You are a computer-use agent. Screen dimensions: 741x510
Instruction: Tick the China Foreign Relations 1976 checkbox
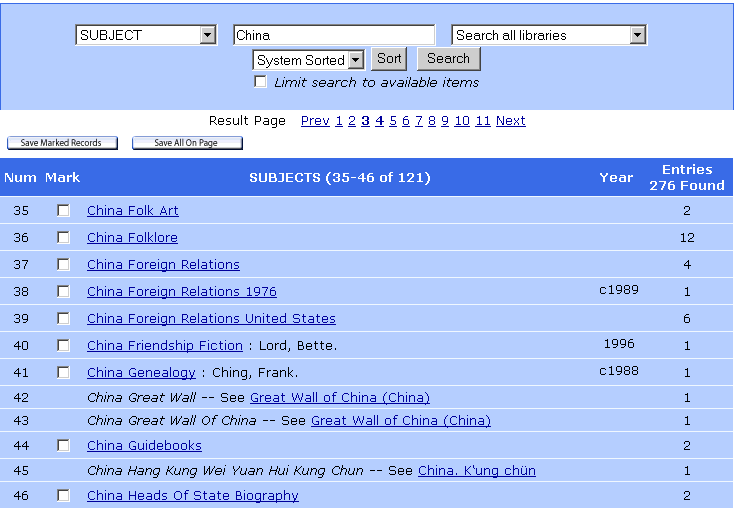point(63,292)
